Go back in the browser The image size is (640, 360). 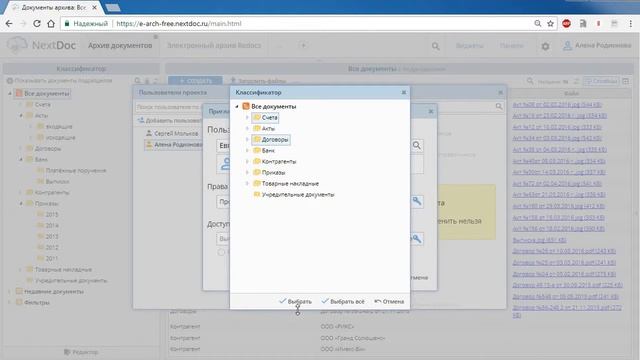tap(9, 24)
